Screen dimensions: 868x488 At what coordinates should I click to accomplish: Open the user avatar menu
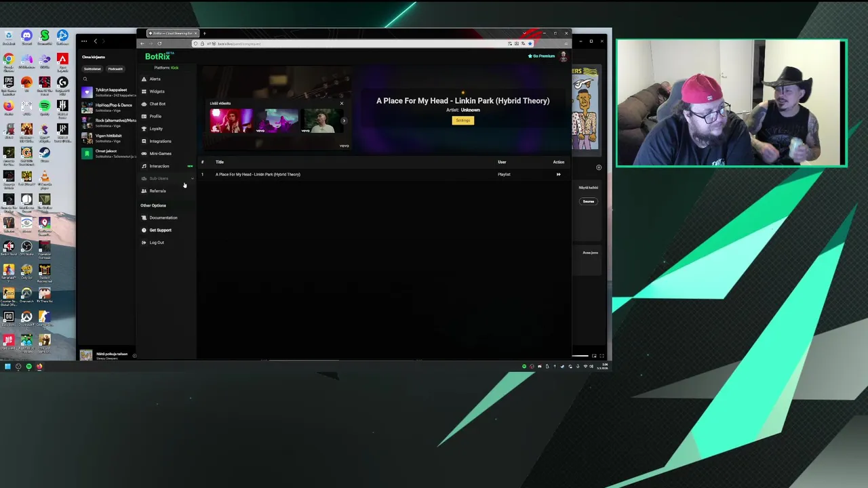point(563,56)
